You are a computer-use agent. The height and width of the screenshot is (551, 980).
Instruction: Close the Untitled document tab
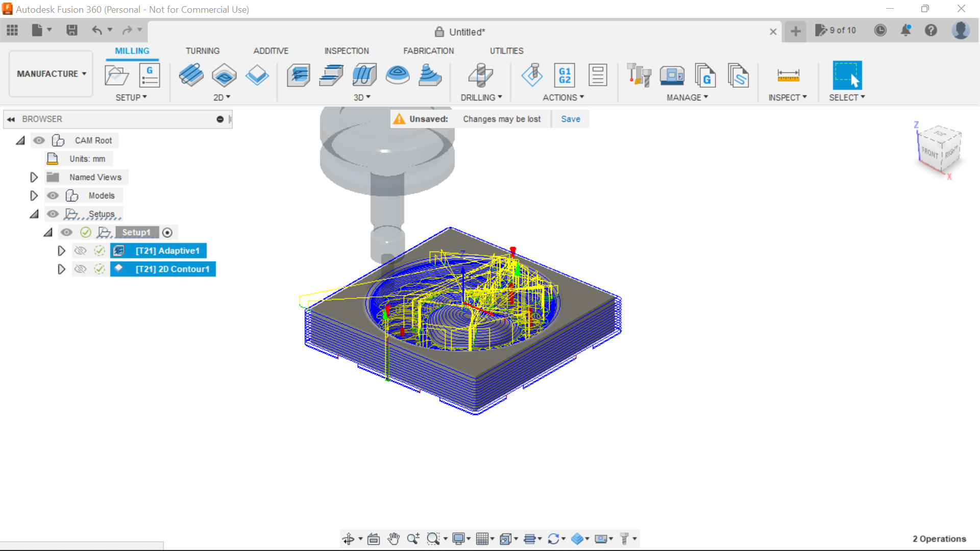click(x=773, y=32)
